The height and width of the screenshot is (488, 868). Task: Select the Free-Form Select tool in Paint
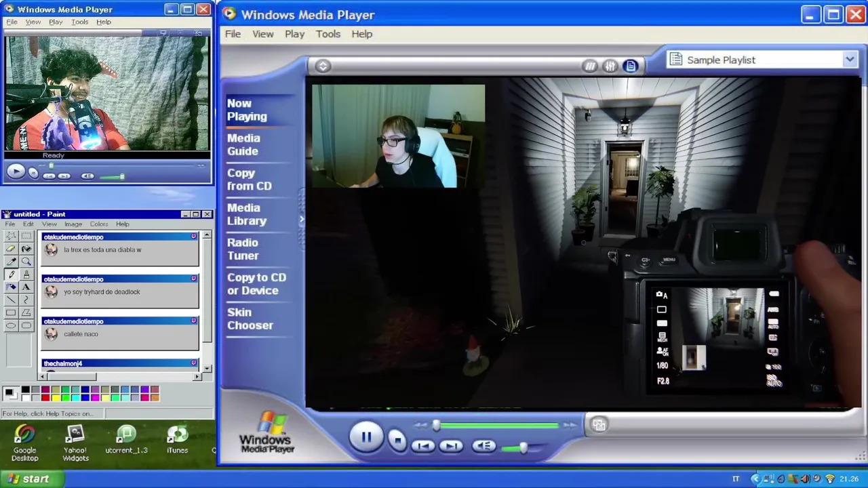pyautogui.click(x=11, y=236)
